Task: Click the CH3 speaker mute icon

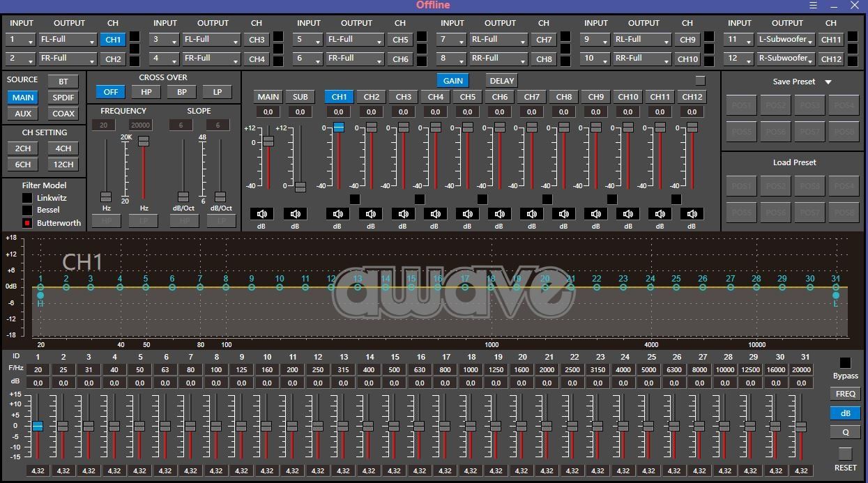Action: click(x=403, y=214)
